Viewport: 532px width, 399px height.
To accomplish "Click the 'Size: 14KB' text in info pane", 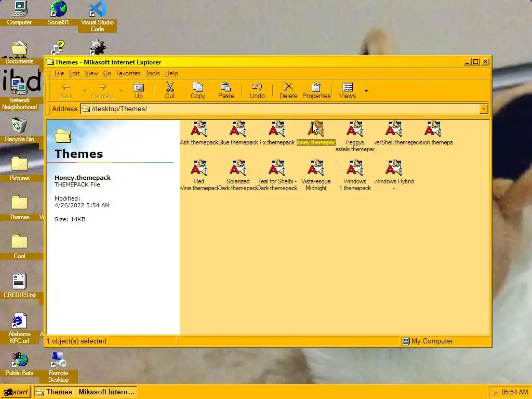I will coord(70,219).
